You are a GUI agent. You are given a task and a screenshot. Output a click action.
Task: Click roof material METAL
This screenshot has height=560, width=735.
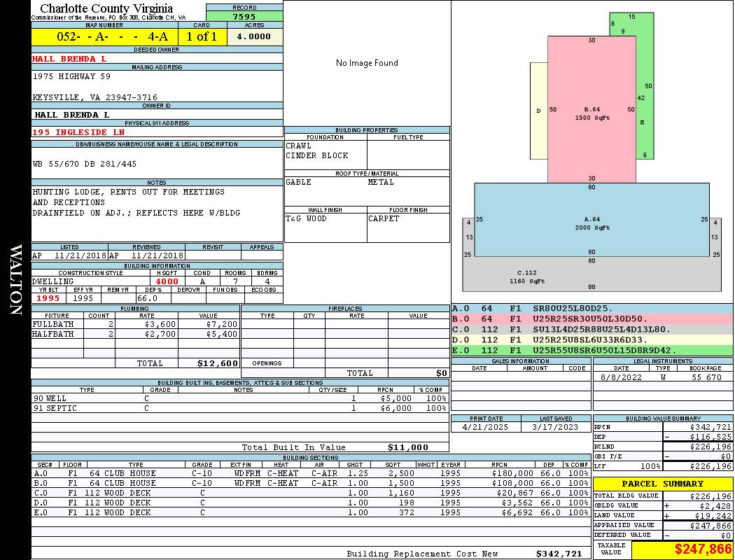(x=381, y=182)
